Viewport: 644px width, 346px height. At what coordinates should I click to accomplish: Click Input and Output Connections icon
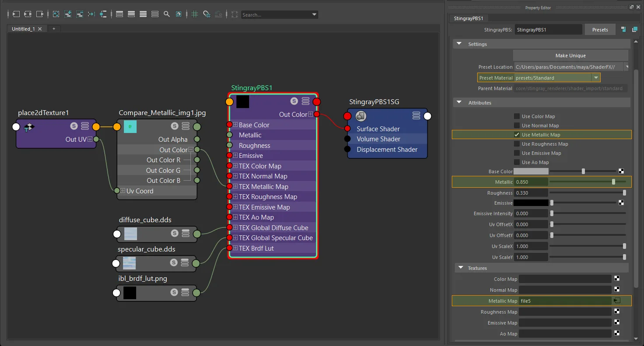tap(28, 14)
